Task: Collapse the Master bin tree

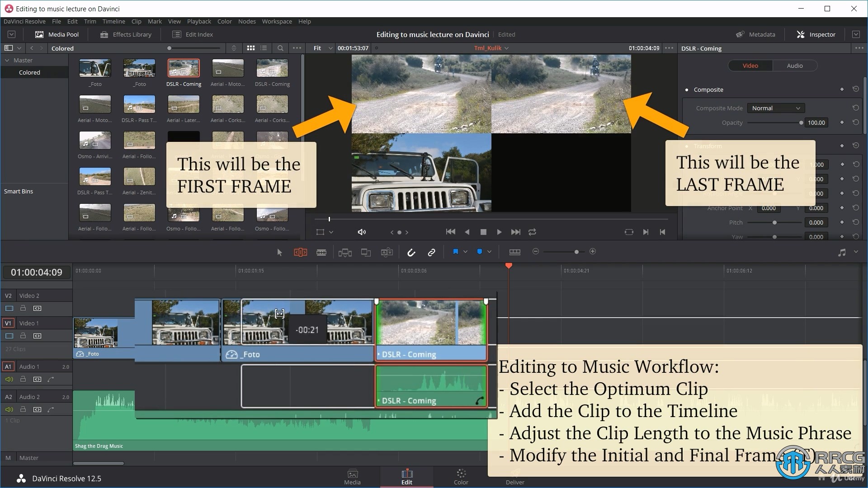Action: click(x=7, y=60)
